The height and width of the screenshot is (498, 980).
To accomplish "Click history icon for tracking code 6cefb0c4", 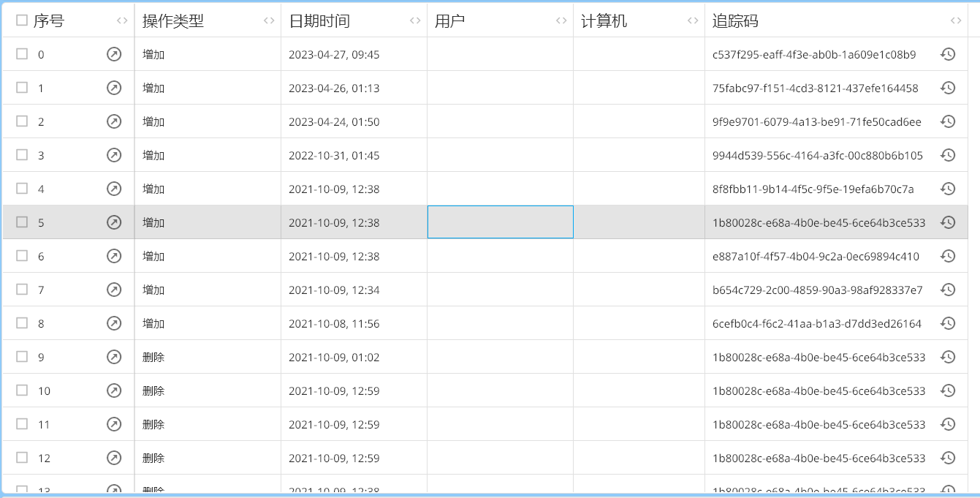I will coord(948,323).
